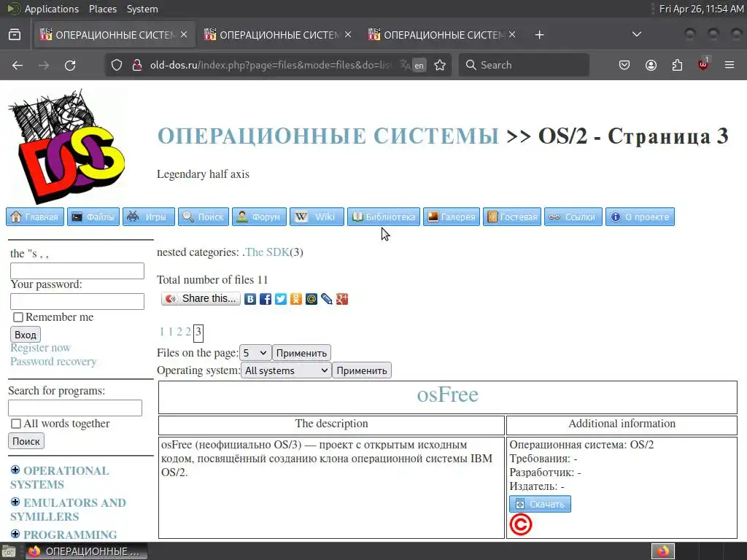Screen dimensions: 747x560
Task: Open the Библиотека library section
Action: tap(384, 217)
